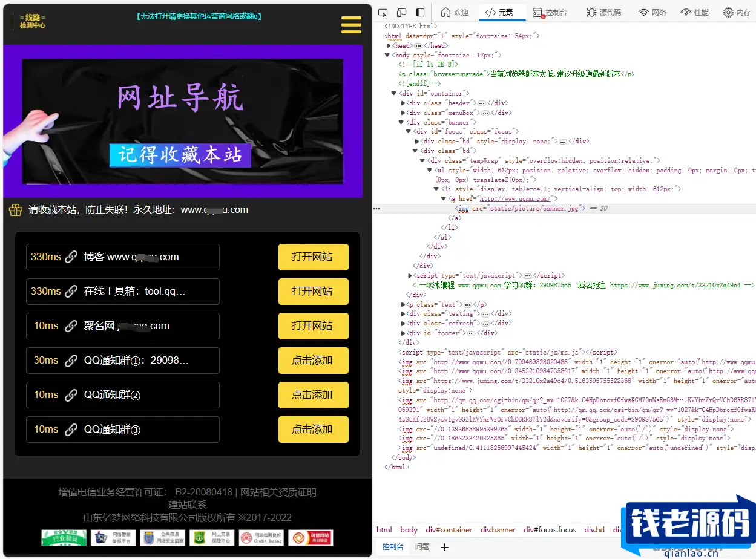Expand the p class text node
Screen dimensions: 756x559
(x=403, y=305)
